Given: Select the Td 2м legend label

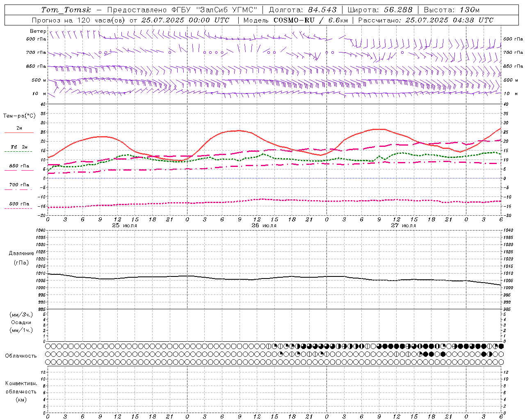Looking at the screenshot, I should click(19, 147).
